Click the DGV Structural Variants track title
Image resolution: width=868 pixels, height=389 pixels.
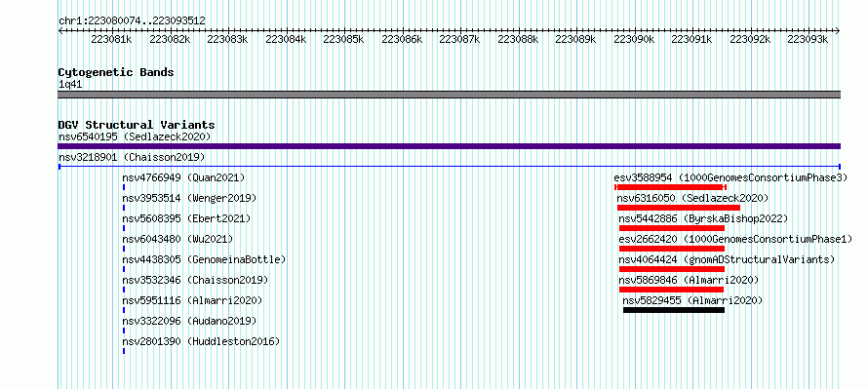137,125
